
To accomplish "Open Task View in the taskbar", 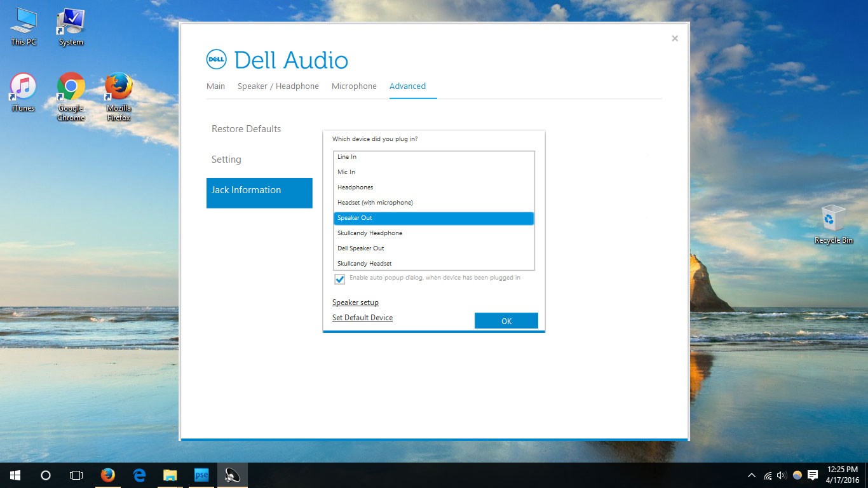I will click(76, 475).
